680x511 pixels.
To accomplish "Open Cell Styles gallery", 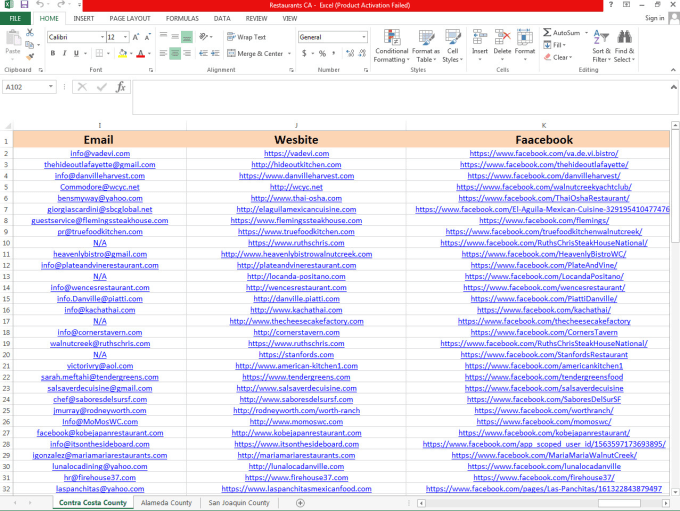I will [x=452, y=46].
